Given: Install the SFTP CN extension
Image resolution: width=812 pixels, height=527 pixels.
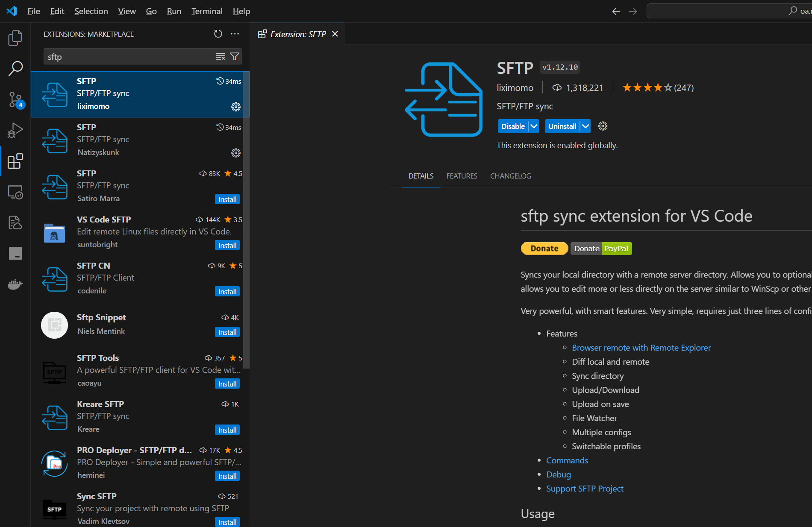Looking at the screenshot, I should (227, 291).
